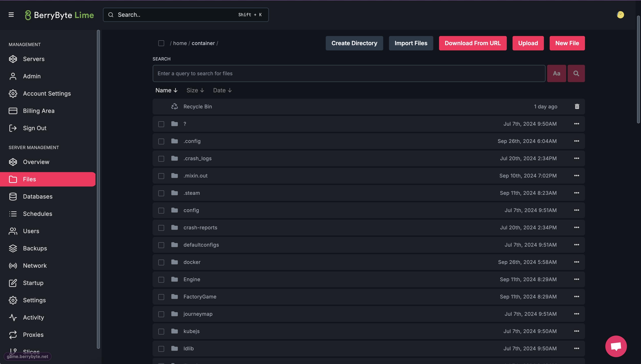Open the Recycle Bin
The width and height of the screenshot is (641, 364).
(x=197, y=107)
